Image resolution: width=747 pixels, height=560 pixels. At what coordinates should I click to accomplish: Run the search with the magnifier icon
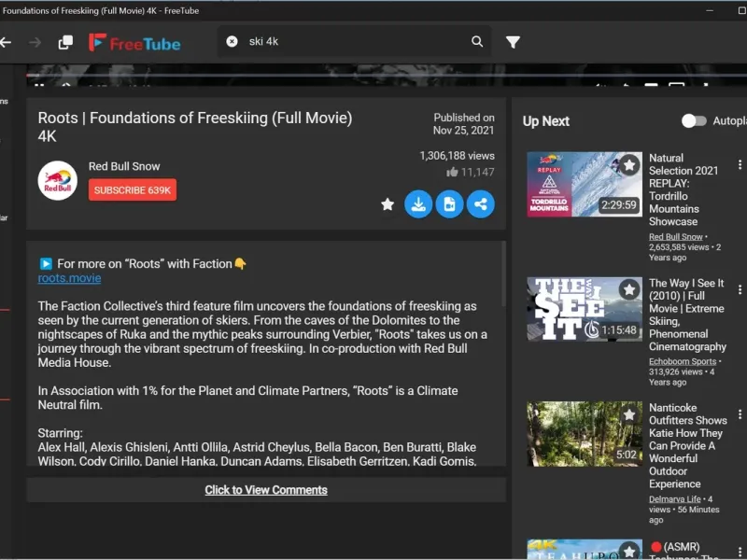pos(477,41)
